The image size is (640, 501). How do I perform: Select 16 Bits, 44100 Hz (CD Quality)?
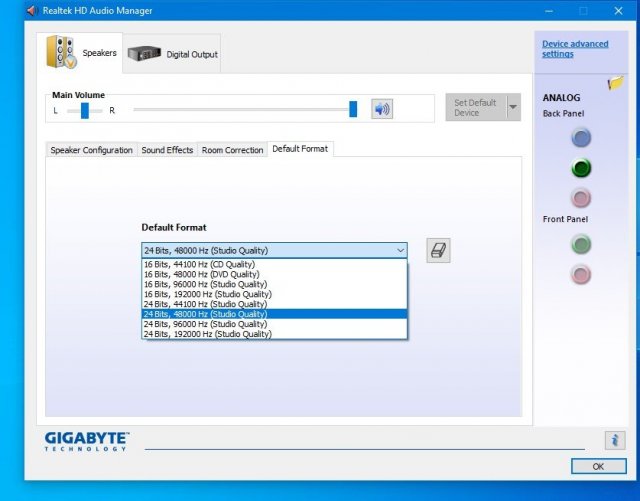point(201,264)
